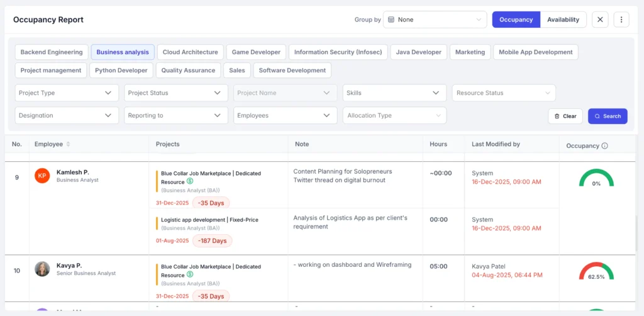Image resolution: width=644 pixels, height=316 pixels.
Task: Click the ~00:00 hours cell
Action: [441, 173]
